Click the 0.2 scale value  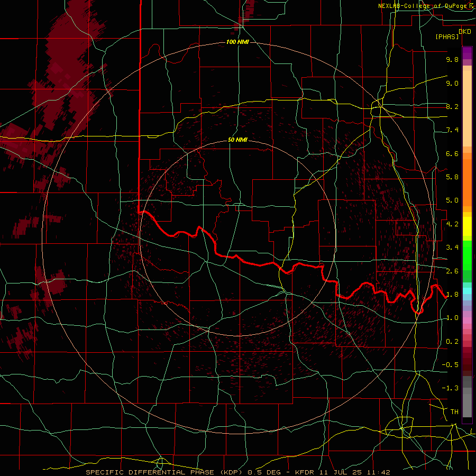coord(452,342)
